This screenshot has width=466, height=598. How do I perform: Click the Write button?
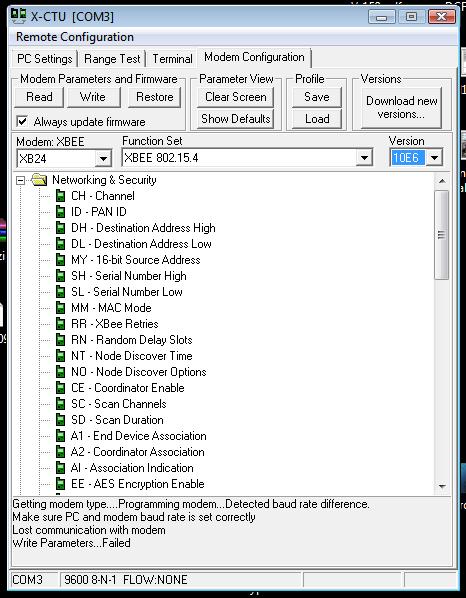pyautogui.click(x=93, y=97)
